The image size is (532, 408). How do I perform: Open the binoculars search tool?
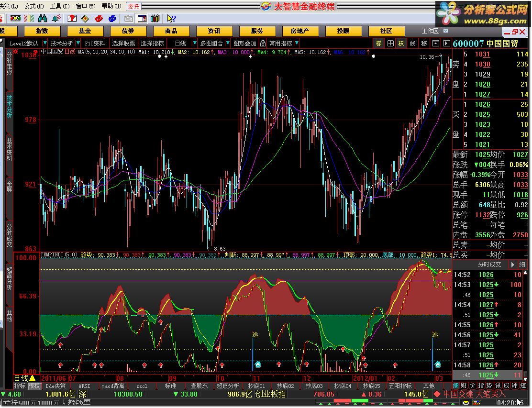[x=43, y=19]
